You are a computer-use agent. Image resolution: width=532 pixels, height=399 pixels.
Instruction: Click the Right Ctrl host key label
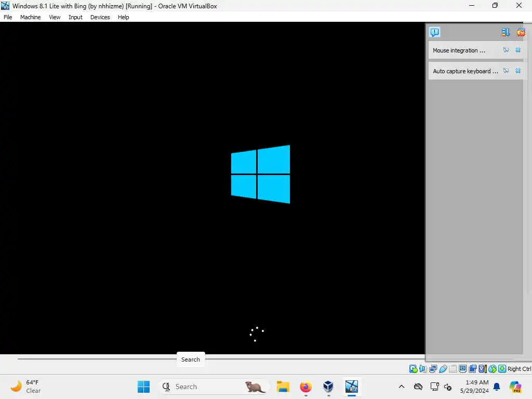tap(519, 369)
